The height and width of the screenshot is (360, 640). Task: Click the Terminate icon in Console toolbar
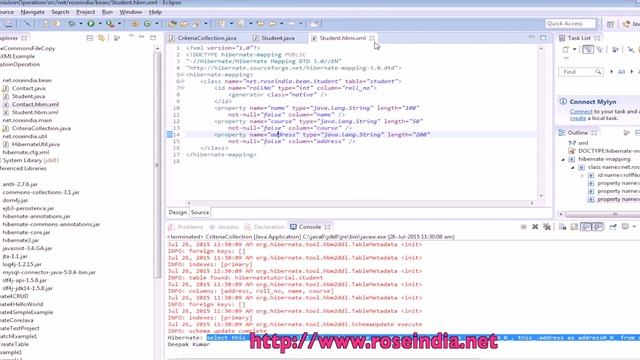(524, 227)
